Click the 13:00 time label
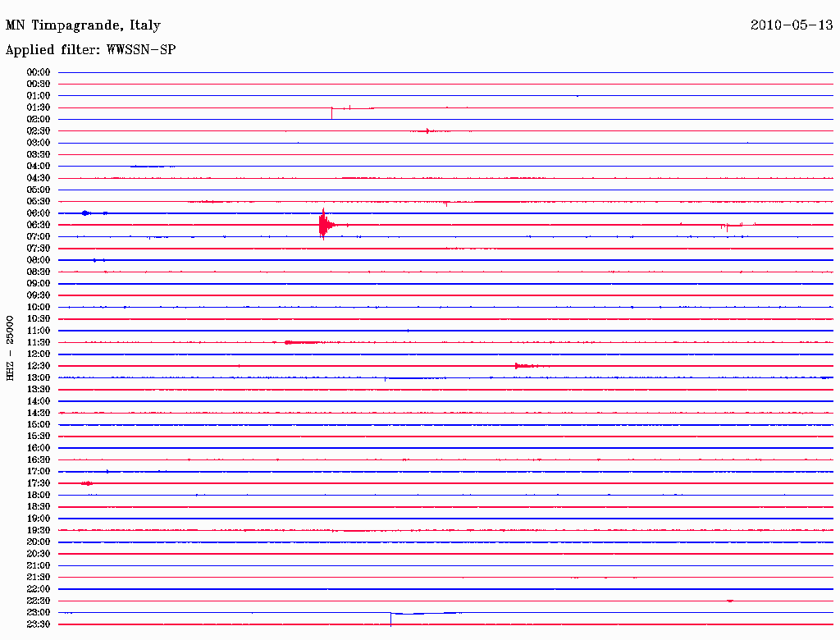840x640 pixels. point(39,378)
